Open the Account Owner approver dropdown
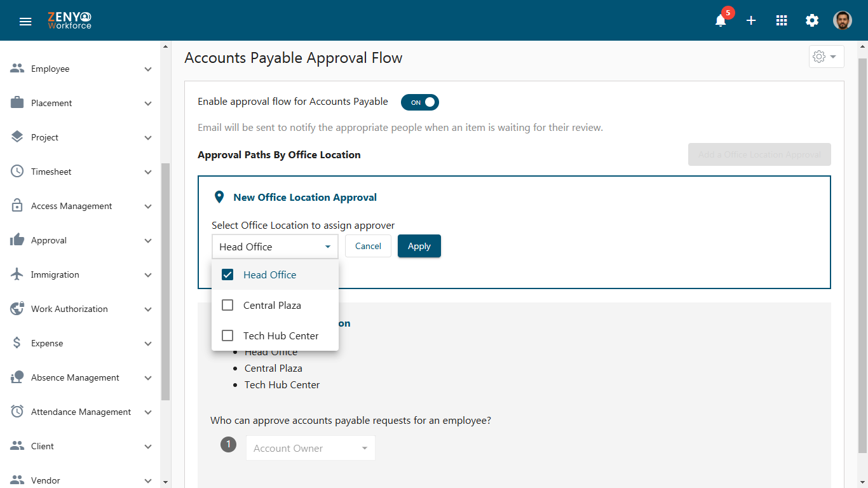 (x=311, y=448)
